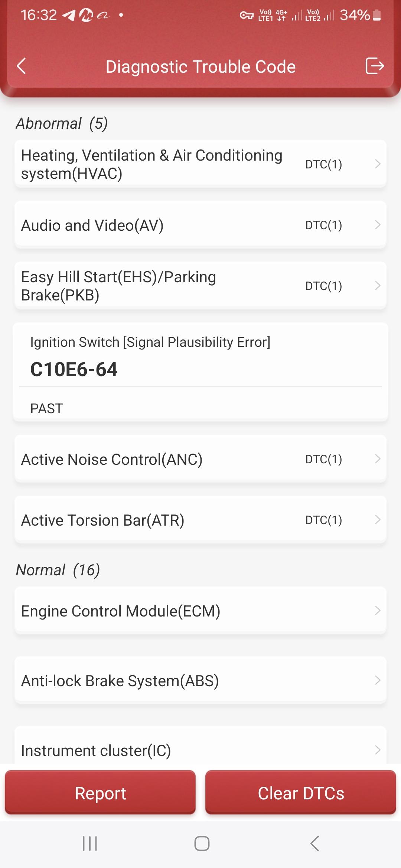
Task: Tap DTC(1) label for Active Noise Control
Action: point(323,459)
